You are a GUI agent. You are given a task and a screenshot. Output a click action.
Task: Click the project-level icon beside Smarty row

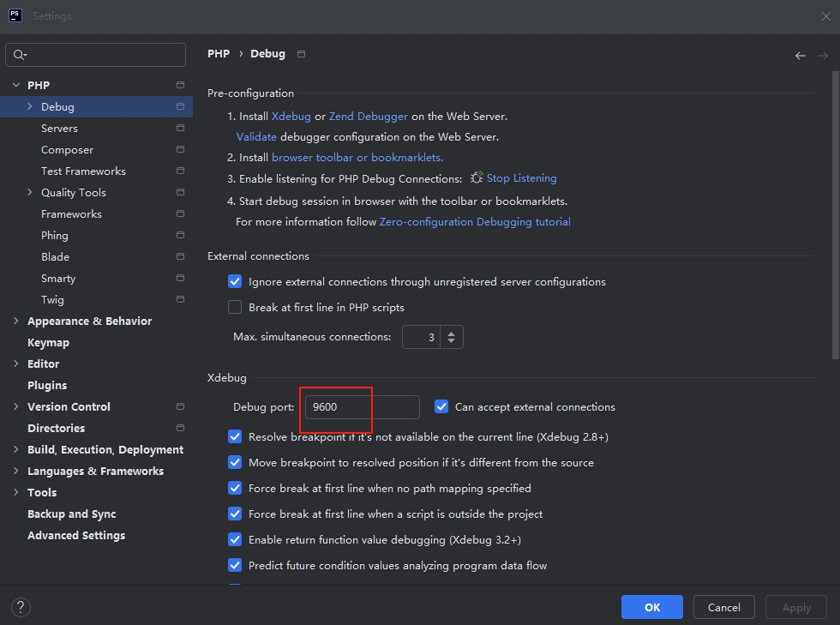(x=180, y=278)
